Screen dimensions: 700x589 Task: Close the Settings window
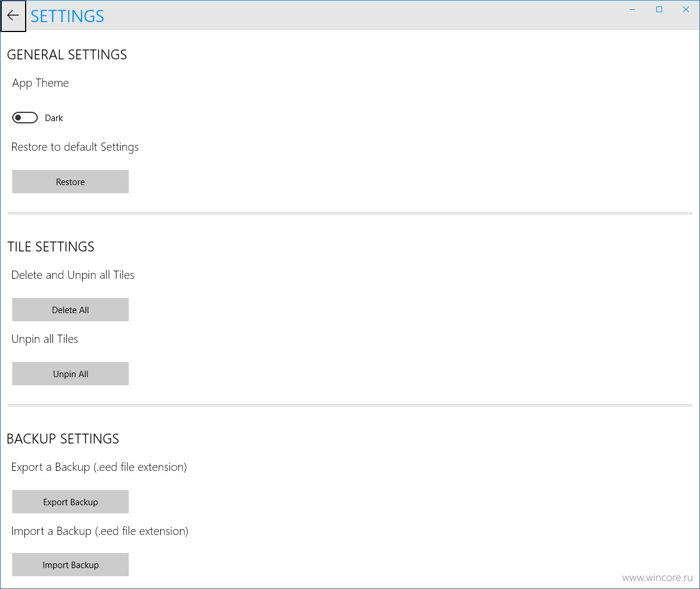pyautogui.click(x=686, y=9)
